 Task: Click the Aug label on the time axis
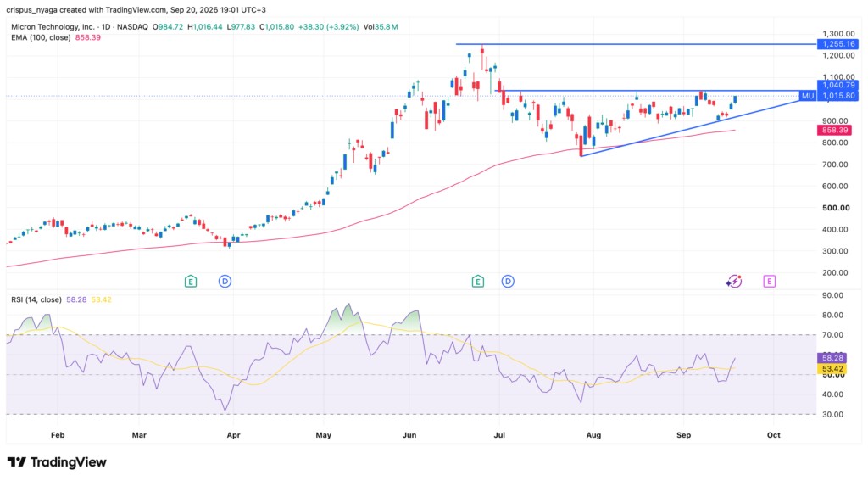593,435
